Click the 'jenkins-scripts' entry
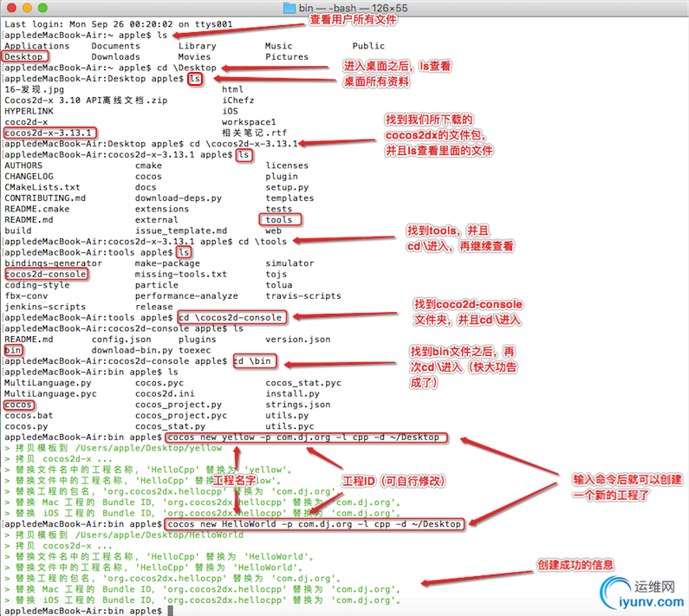 coord(45,307)
